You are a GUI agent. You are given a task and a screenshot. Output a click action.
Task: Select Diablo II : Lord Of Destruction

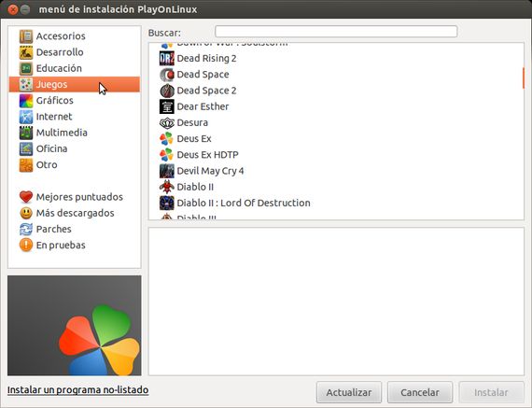[336, 203]
